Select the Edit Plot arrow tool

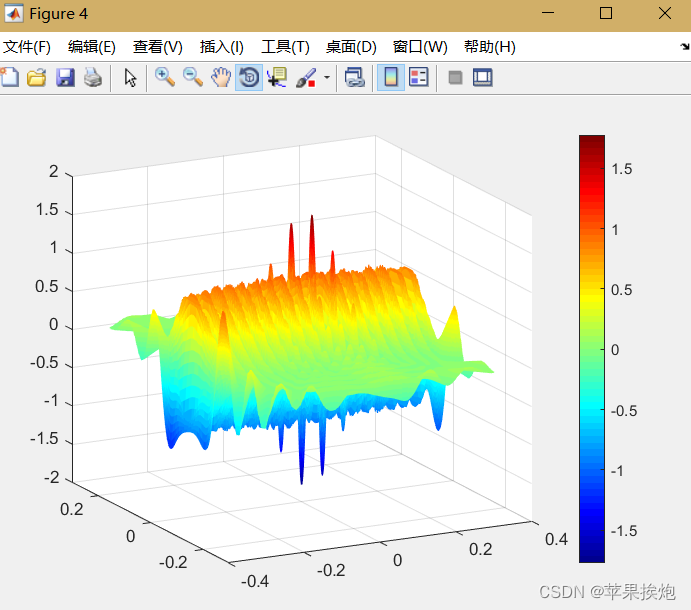[130, 78]
